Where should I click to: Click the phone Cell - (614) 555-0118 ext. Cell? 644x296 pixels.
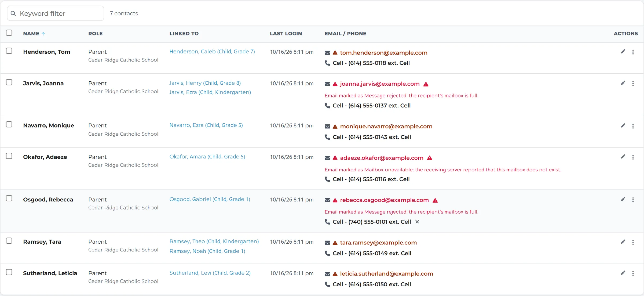click(x=371, y=63)
